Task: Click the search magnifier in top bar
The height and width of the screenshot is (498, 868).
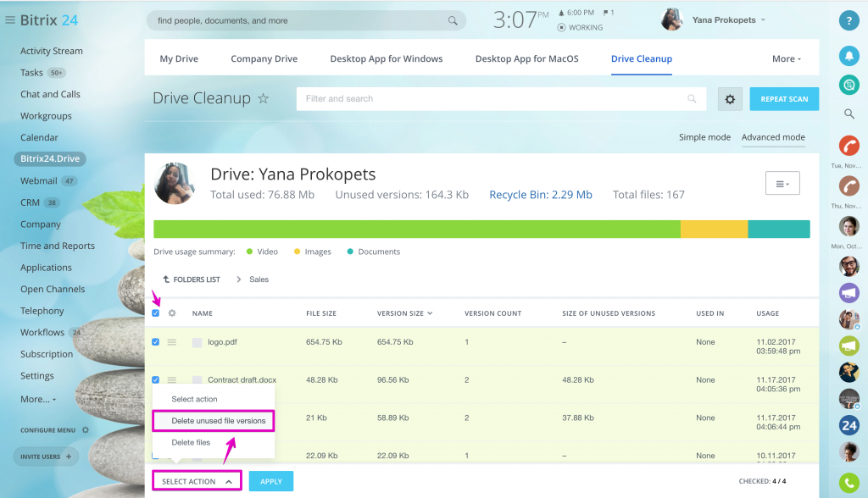Action: [453, 20]
